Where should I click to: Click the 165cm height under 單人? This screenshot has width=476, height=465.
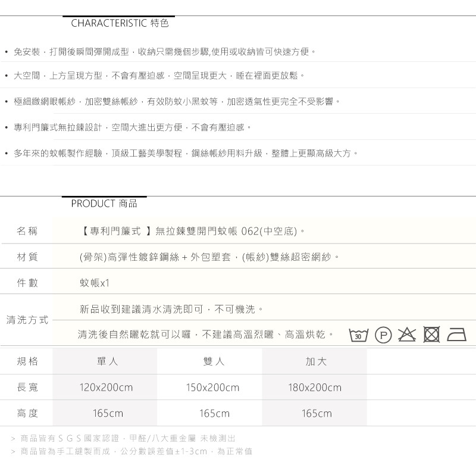tap(108, 413)
